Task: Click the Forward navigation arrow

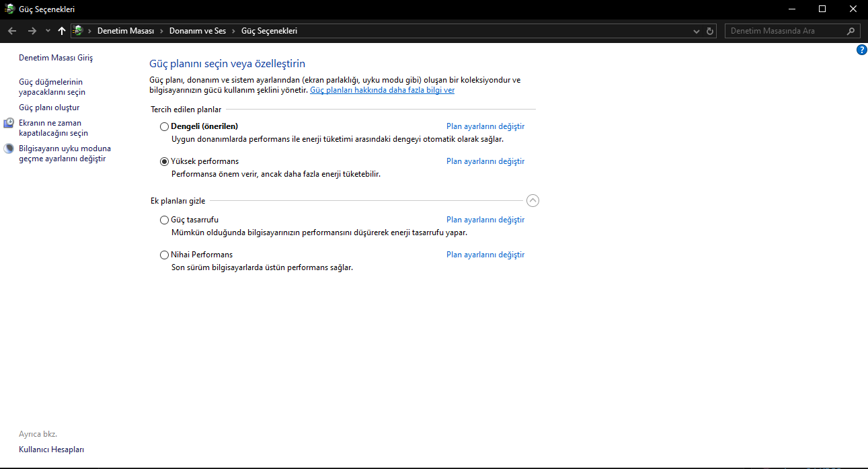Action: coord(32,31)
